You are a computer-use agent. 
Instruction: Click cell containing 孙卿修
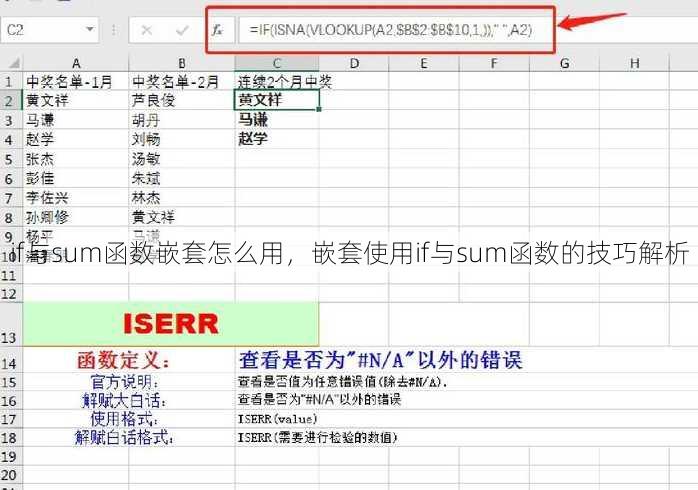click(x=76, y=217)
